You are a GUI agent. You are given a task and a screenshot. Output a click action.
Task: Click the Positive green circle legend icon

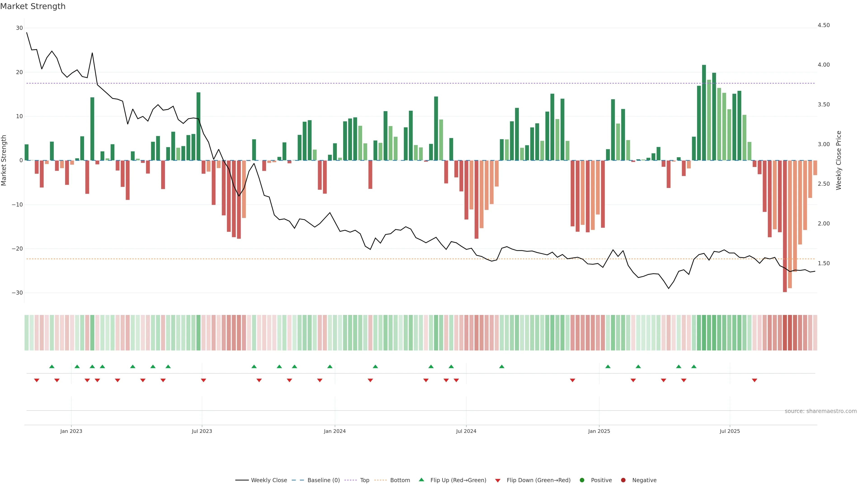(x=582, y=480)
